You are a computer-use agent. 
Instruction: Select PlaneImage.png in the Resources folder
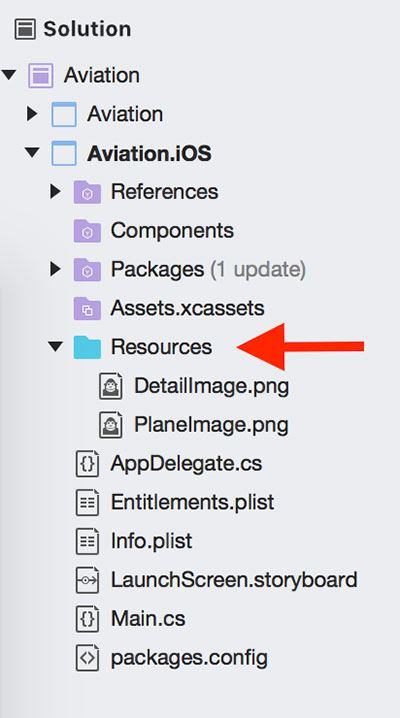211,425
